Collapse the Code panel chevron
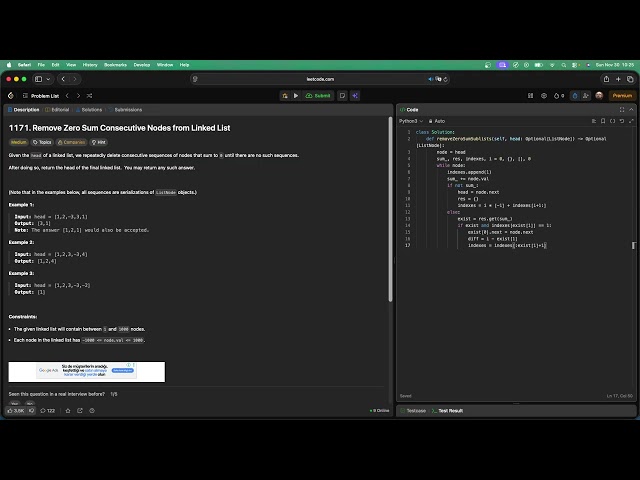Viewport: 640px width, 480px height. pyautogui.click(x=631, y=110)
